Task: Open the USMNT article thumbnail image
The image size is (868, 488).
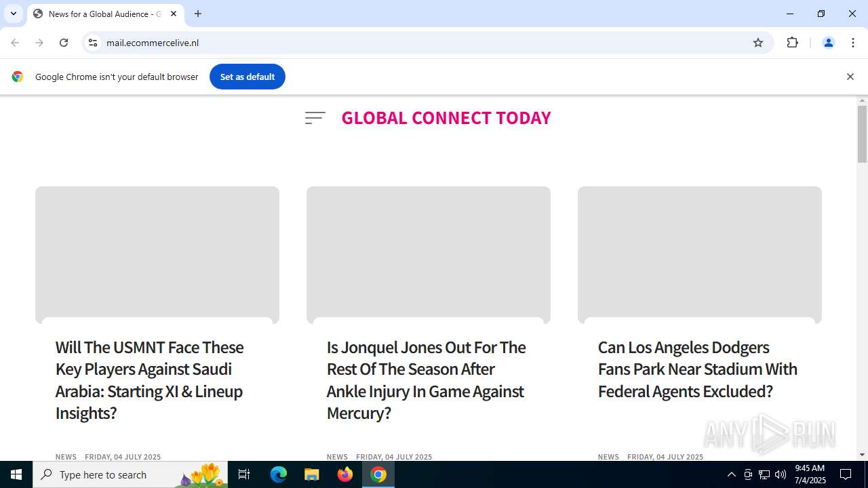Action: tap(157, 255)
